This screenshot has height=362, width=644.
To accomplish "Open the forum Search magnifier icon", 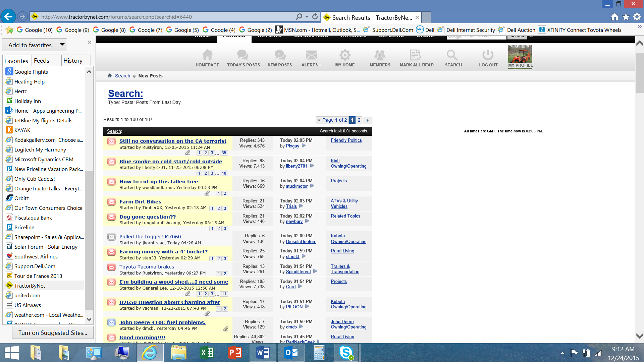I will pyautogui.click(x=452, y=55).
